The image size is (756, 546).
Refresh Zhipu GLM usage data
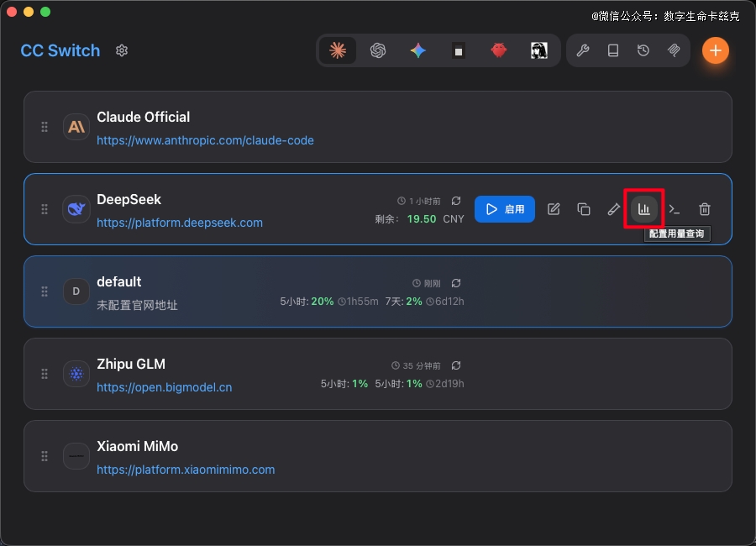(x=456, y=365)
